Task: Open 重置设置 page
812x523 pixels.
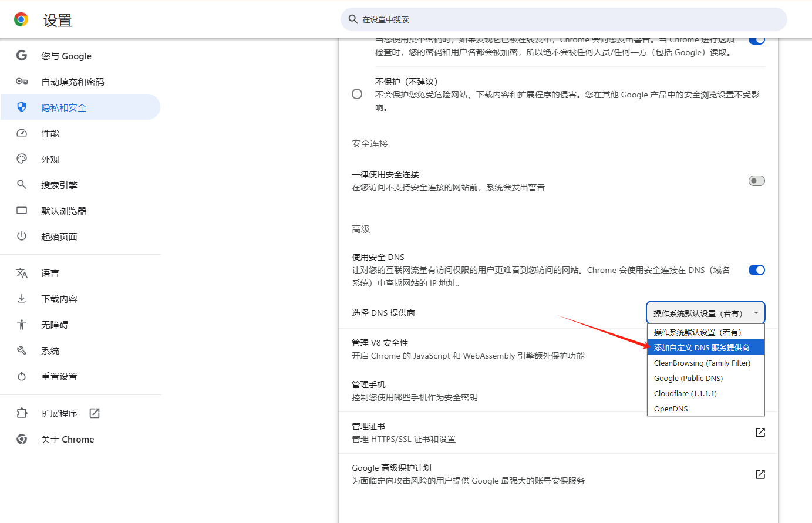Action: 80,376
